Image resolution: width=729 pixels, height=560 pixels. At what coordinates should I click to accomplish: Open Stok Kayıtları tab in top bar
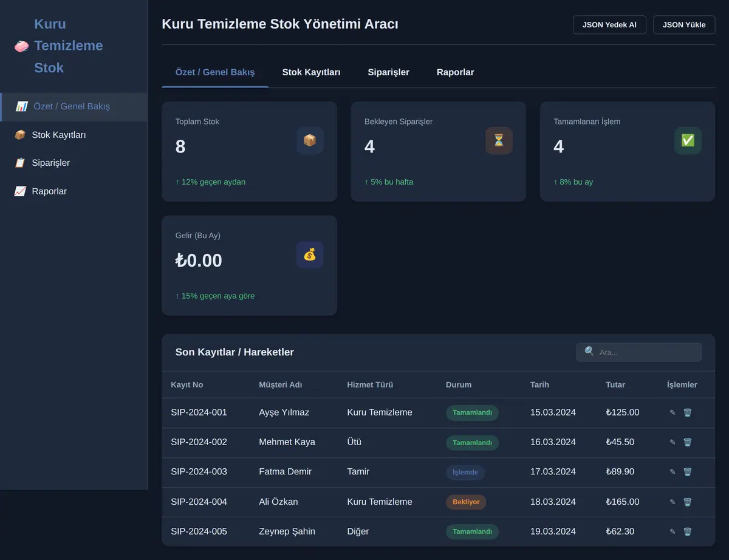pyautogui.click(x=311, y=72)
